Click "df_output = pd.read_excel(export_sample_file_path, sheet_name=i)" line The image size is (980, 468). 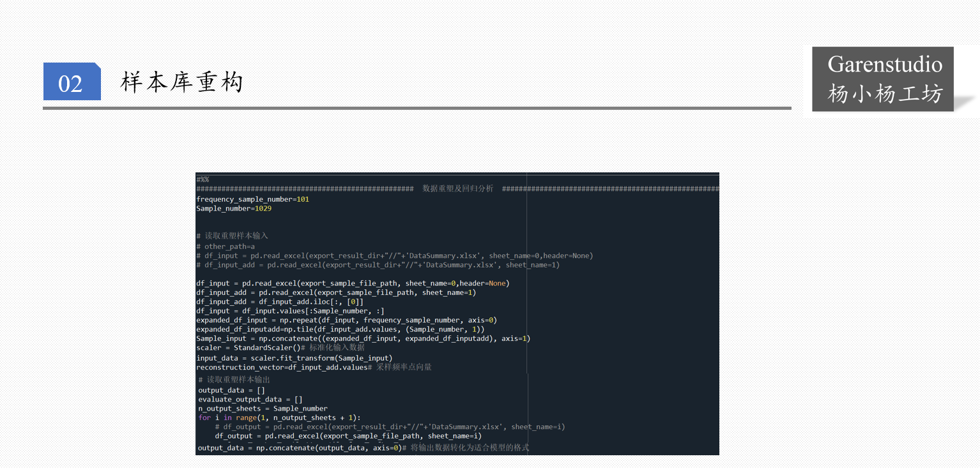348,436
